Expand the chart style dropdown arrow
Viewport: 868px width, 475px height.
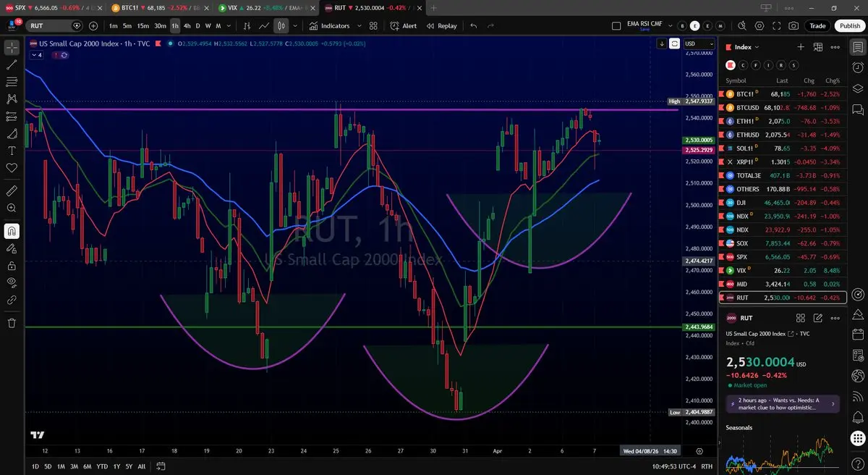tap(294, 26)
